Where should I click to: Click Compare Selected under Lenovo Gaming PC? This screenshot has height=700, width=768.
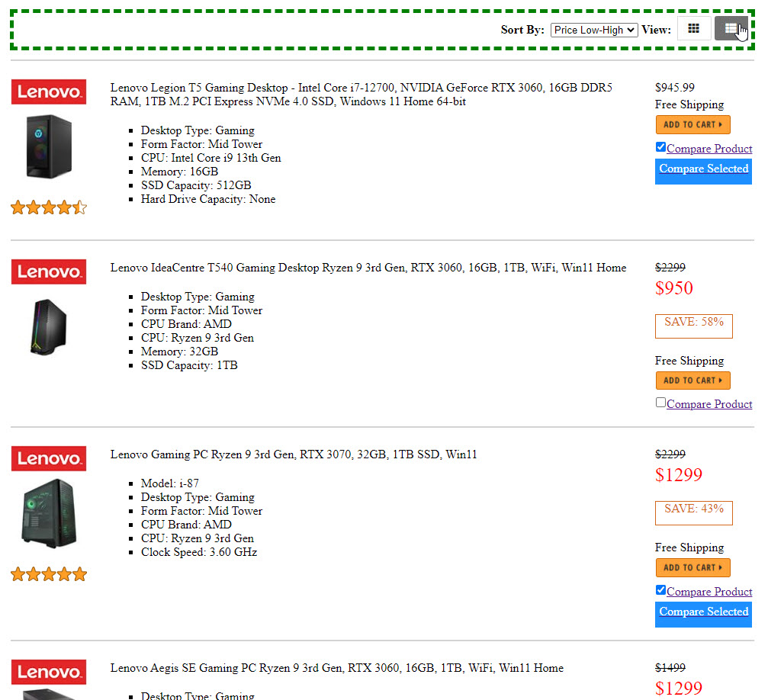pyautogui.click(x=703, y=612)
